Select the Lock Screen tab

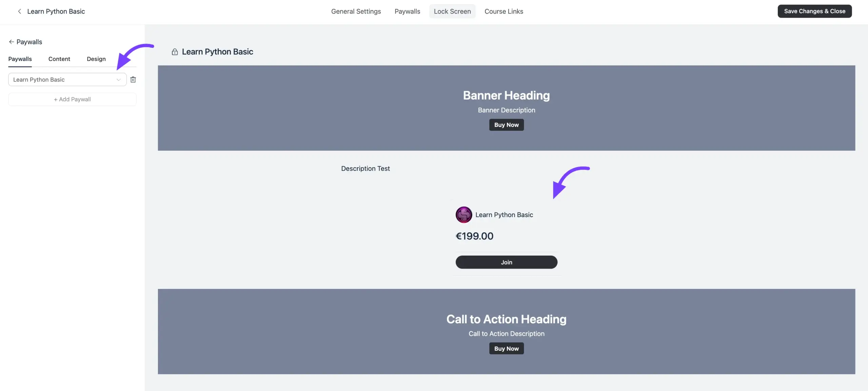coord(452,12)
